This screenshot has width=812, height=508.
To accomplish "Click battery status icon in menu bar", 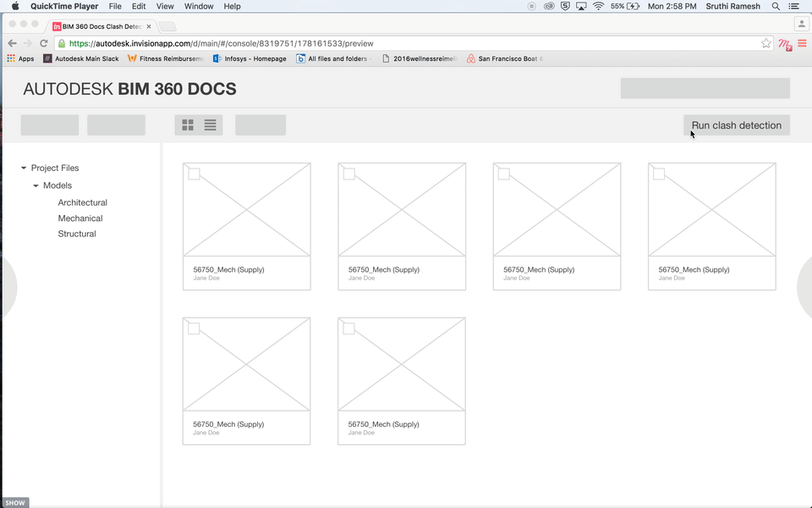I will 625,6.
